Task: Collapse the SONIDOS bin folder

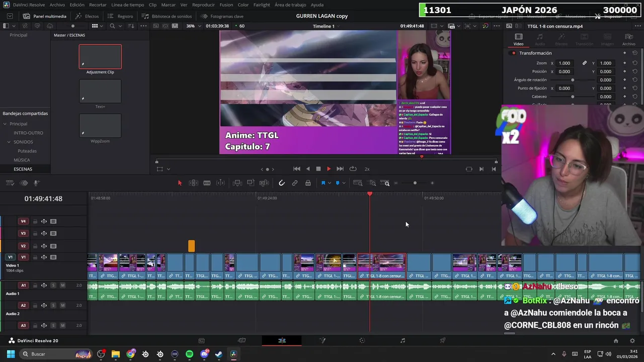Action: pyautogui.click(x=9, y=142)
